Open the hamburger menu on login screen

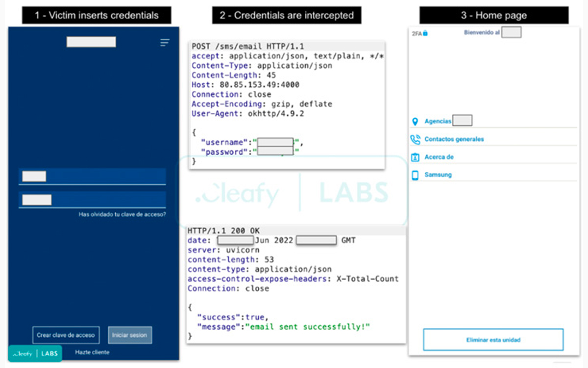click(x=165, y=43)
